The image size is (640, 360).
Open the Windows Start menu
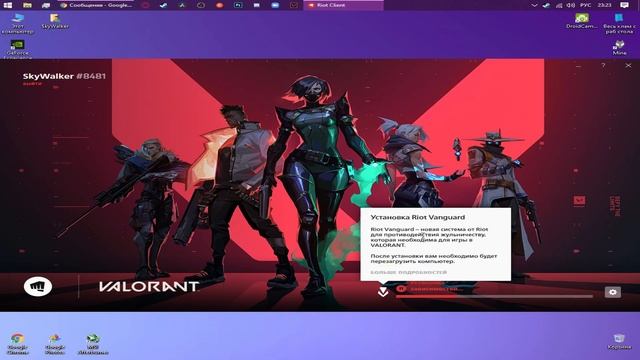[x=8, y=5]
